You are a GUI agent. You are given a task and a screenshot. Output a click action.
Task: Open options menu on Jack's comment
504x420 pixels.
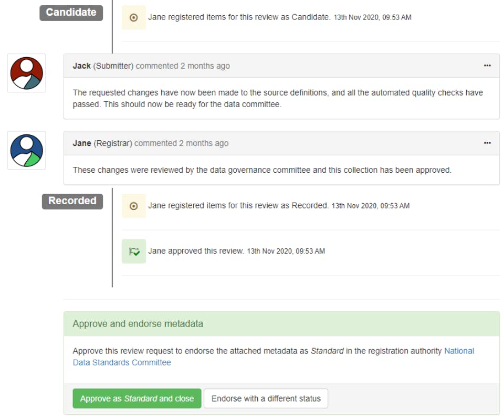[x=487, y=66]
